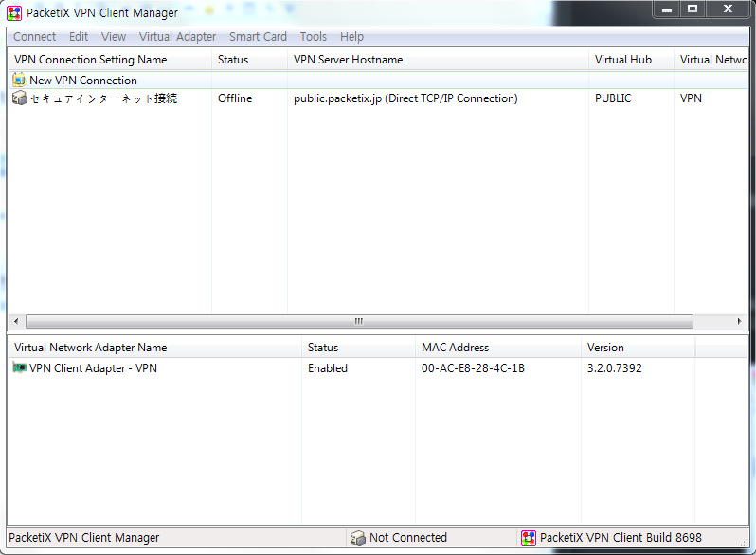This screenshot has height=555, width=756.
Task: Click the VPN virtual network cell
Action: coord(691,98)
